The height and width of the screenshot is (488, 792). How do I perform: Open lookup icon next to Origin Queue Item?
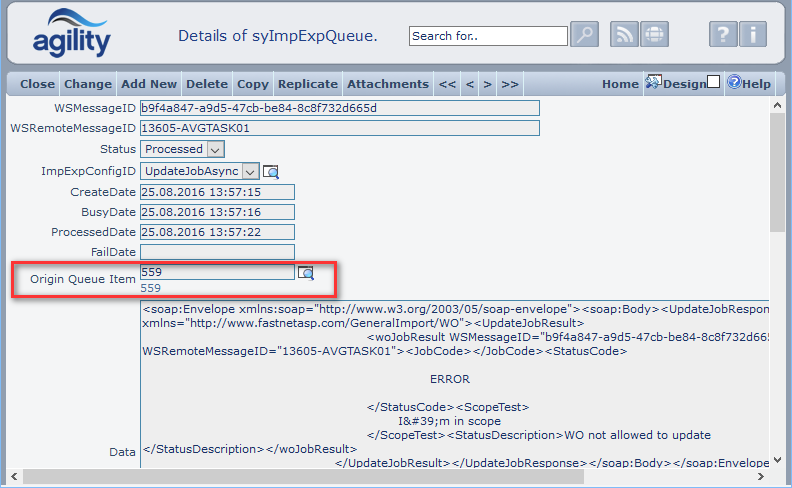tap(306, 273)
